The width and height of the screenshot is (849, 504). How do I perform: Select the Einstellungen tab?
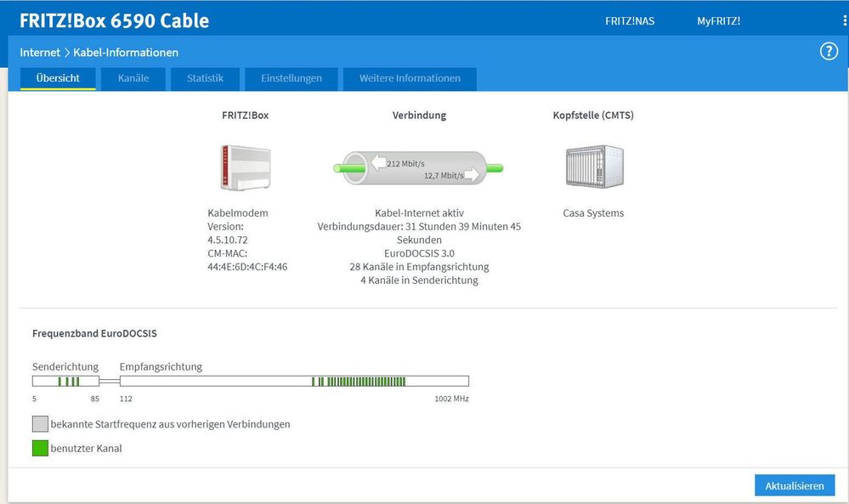291,78
